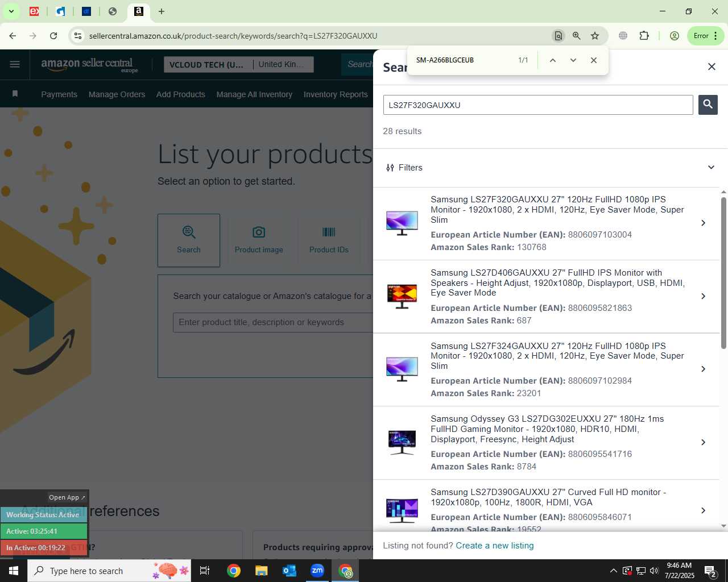Switch to the third dark blue browser tab
Screen dimensions: 728x582
[x=86, y=11]
